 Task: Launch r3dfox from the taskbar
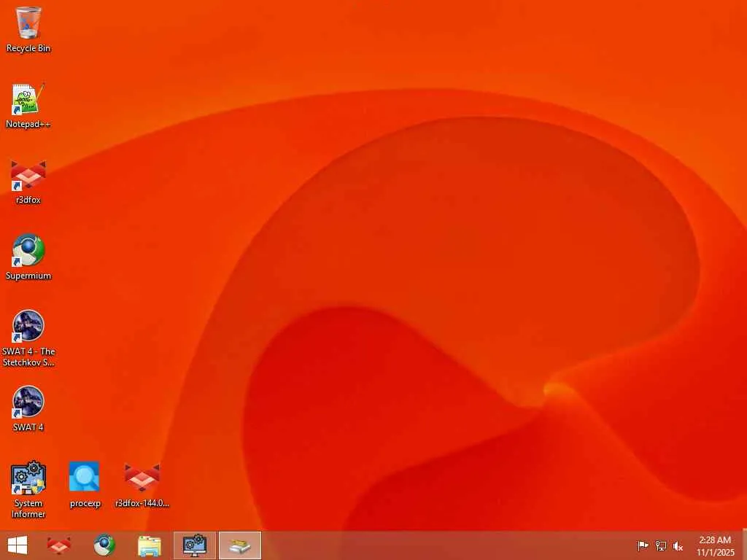pos(59,545)
